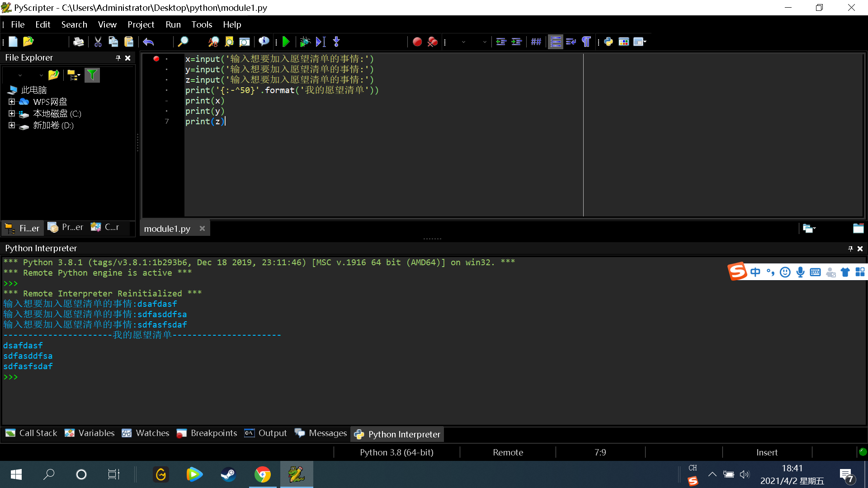Close the module1.py editor tab
This screenshot has height=488, width=868.
click(x=202, y=229)
